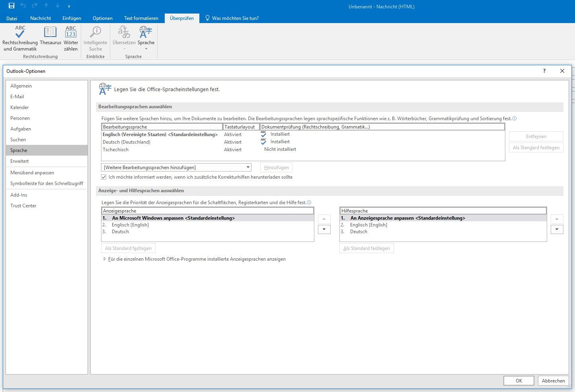The image size is (575, 392).
Task: Open Symbolleiste für den Schnellzugriff category
Action: pyautogui.click(x=47, y=183)
